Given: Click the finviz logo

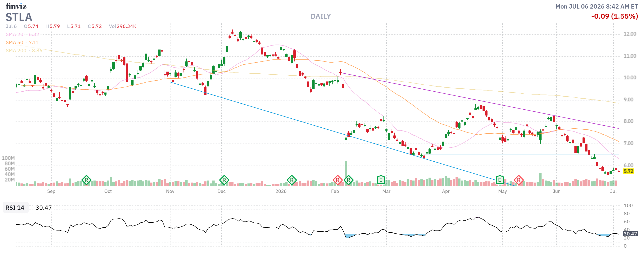Looking at the screenshot, I should (16, 6).
